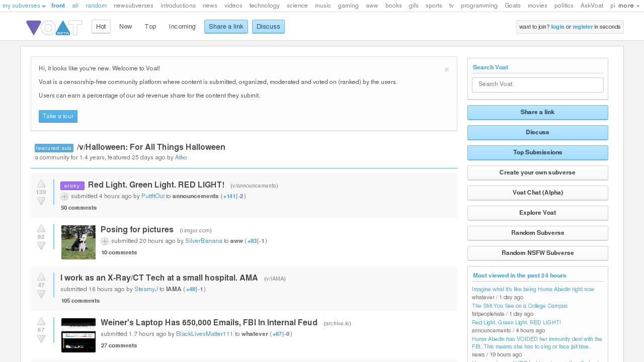The image size is (644, 362).
Task: Click the sidebar Share a link button
Action: pyautogui.click(x=538, y=113)
